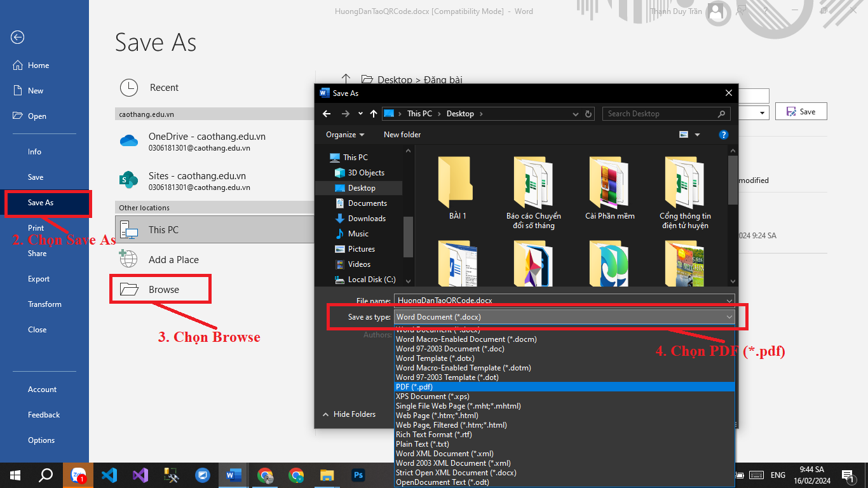Open Pictures in navigation pane
868x488 pixels.
(355, 249)
